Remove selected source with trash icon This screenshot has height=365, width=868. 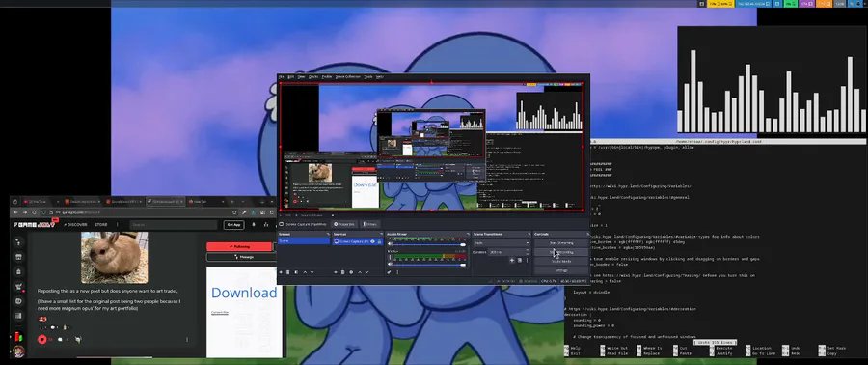click(342, 272)
